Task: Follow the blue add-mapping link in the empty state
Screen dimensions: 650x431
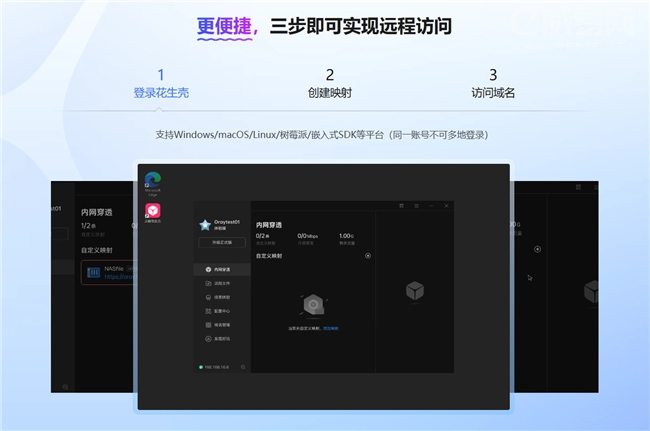Action: (x=331, y=328)
